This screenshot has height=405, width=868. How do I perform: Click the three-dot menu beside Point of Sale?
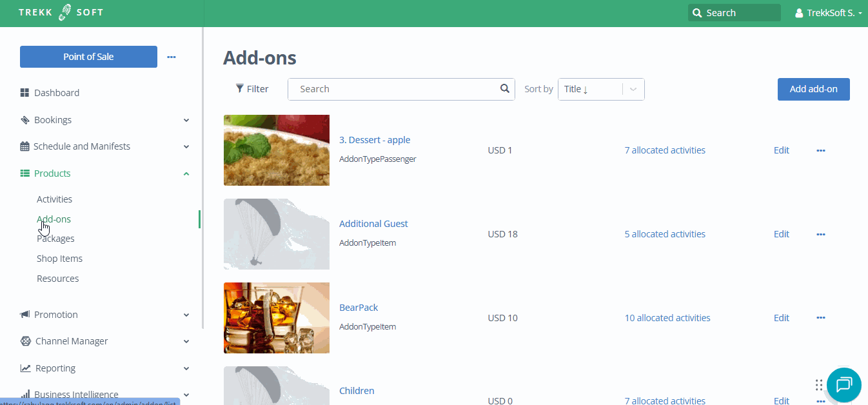click(x=172, y=57)
